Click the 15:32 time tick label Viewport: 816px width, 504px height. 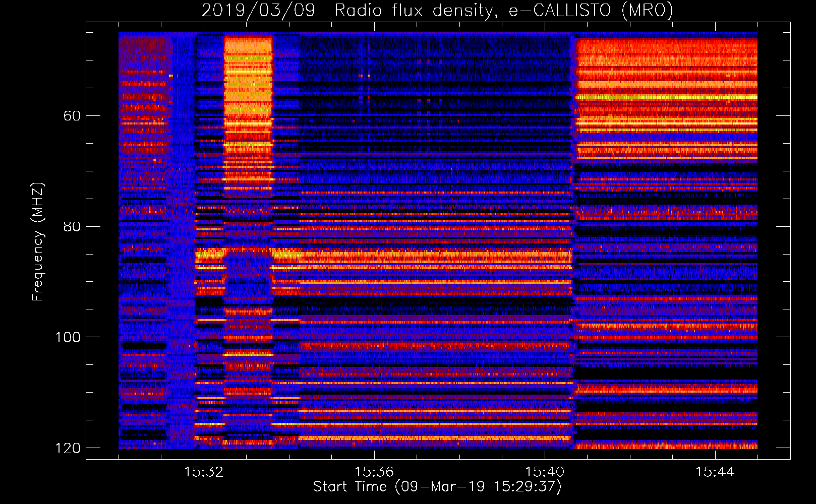(204, 472)
